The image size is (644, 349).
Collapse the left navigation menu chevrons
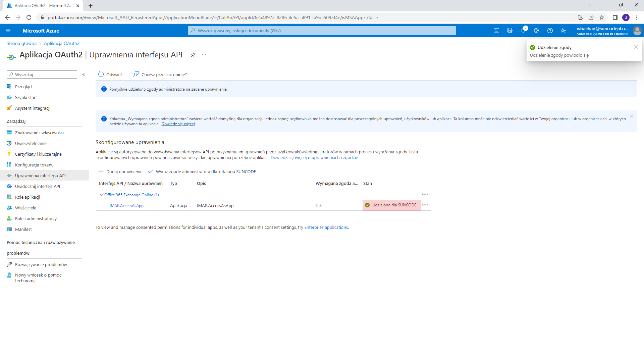(x=84, y=74)
